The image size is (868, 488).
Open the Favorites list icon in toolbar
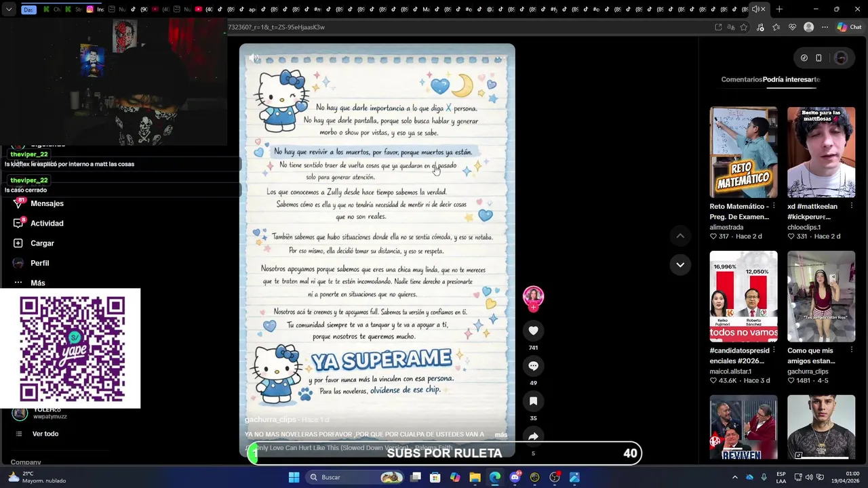[x=776, y=27]
